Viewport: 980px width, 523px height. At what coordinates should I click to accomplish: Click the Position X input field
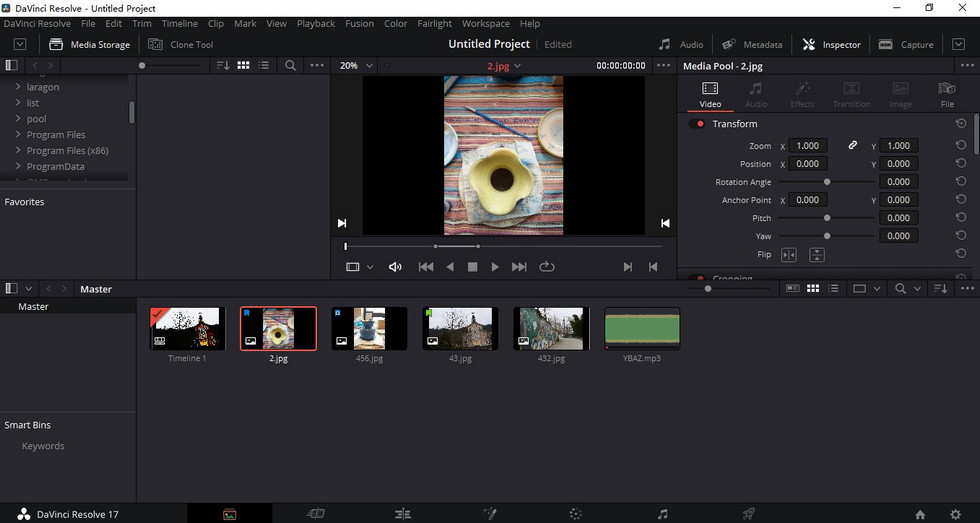808,164
